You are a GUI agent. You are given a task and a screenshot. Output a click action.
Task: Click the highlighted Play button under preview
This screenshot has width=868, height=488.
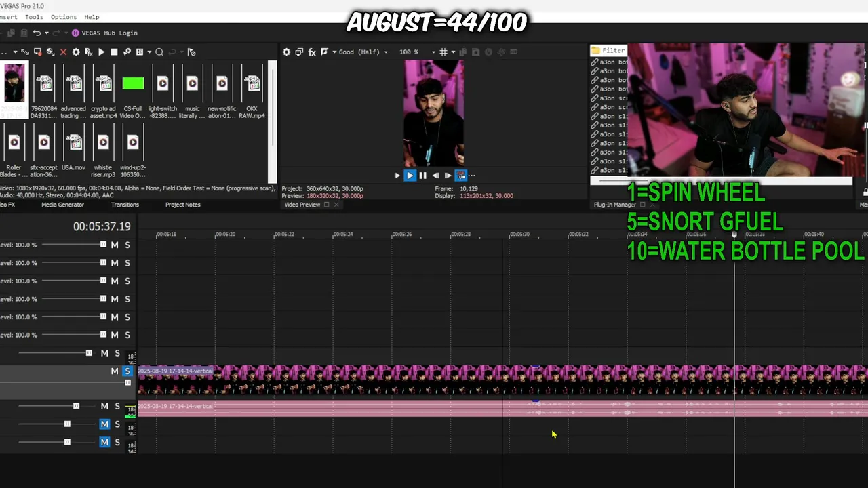tap(410, 175)
